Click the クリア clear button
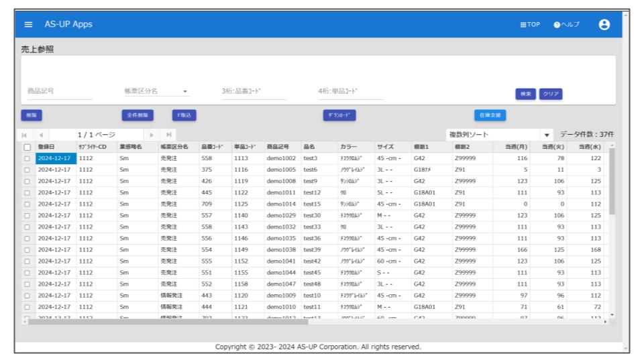The image size is (644, 362). pyautogui.click(x=551, y=94)
